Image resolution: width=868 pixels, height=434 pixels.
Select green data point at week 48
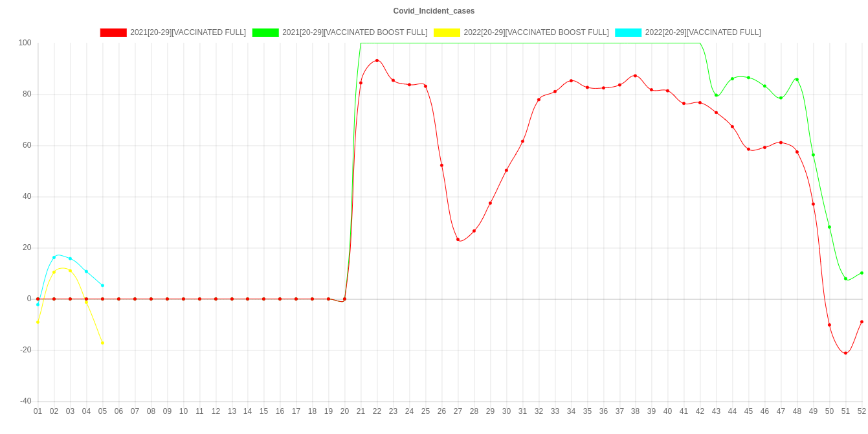[x=796, y=80]
